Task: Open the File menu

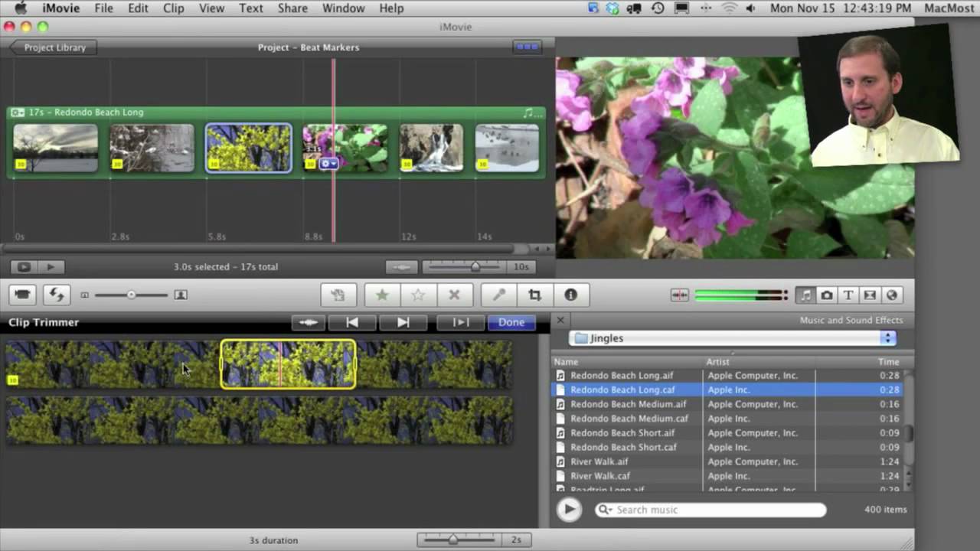Action: pos(103,8)
